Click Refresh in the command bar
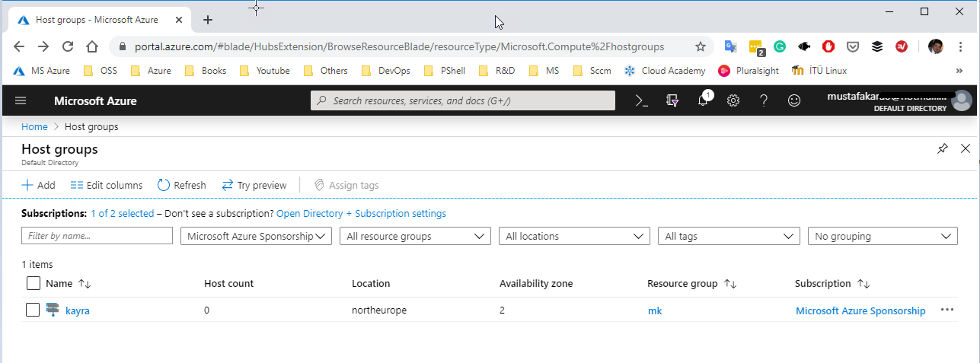This screenshot has width=980, height=363. click(181, 185)
